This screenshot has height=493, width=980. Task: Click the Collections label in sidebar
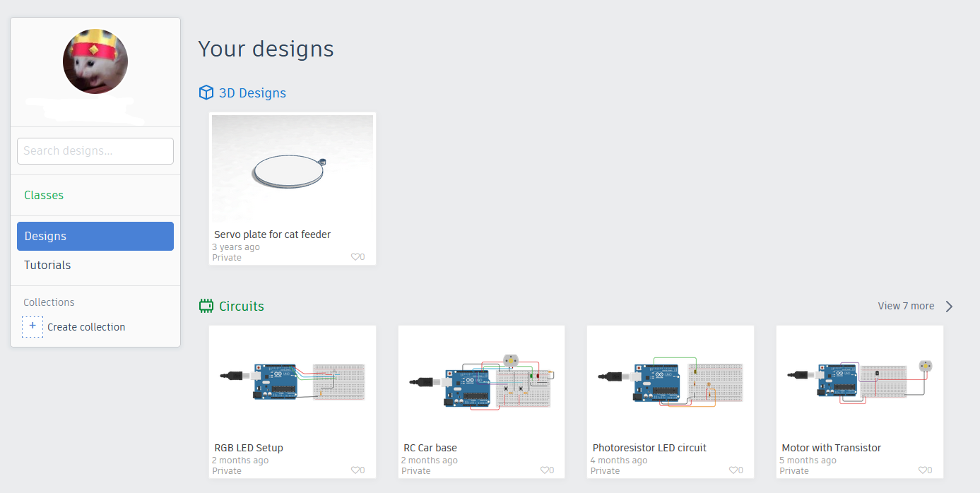tap(49, 302)
